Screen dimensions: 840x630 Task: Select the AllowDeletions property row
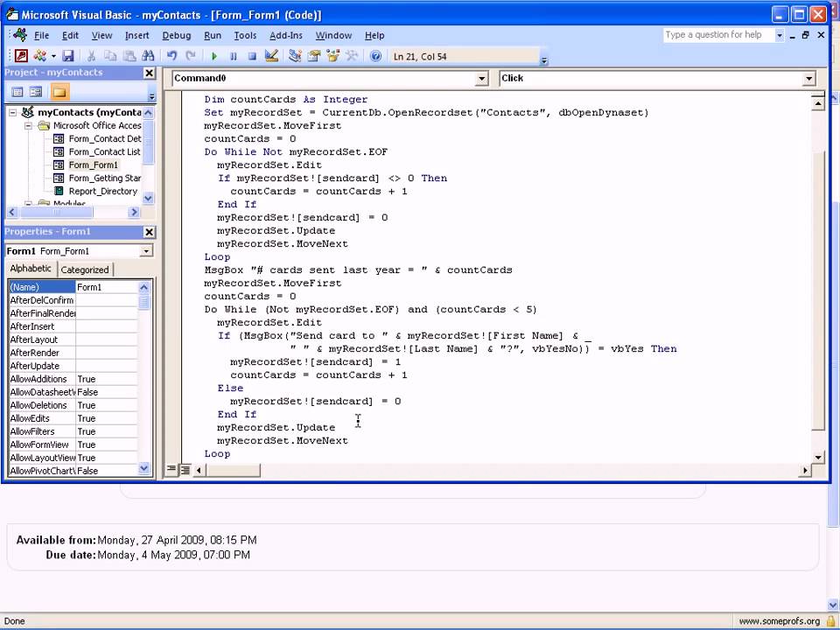pos(73,405)
